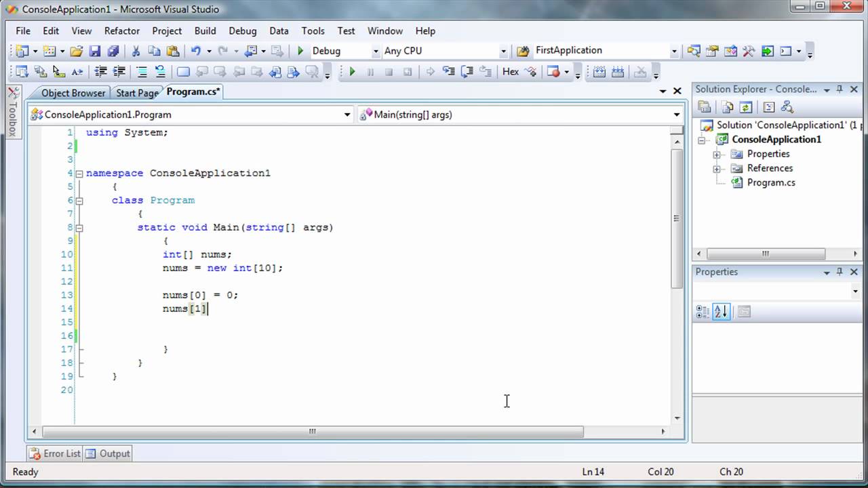Open Solution Explorer from the top toolbar
This screenshot has height=488, width=868.
694,51
